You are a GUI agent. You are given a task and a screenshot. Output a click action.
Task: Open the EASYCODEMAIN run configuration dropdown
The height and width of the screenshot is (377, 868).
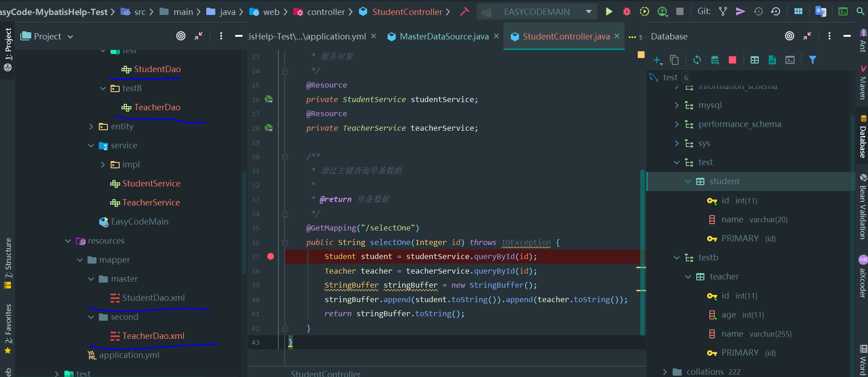click(x=589, y=12)
